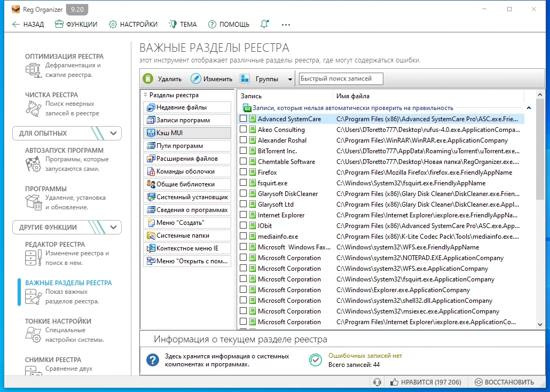Select the Пути программ section

[x=187, y=146]
